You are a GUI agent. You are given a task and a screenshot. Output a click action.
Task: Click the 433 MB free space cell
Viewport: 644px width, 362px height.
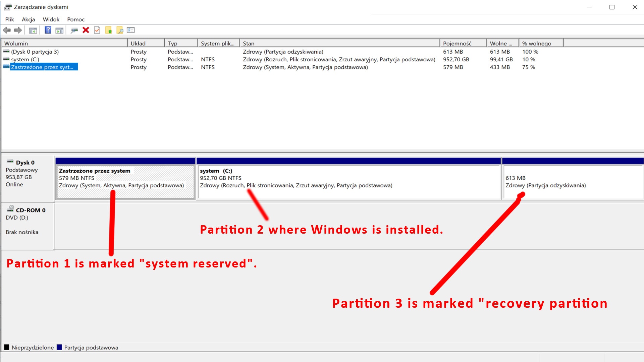coord(500,67)
